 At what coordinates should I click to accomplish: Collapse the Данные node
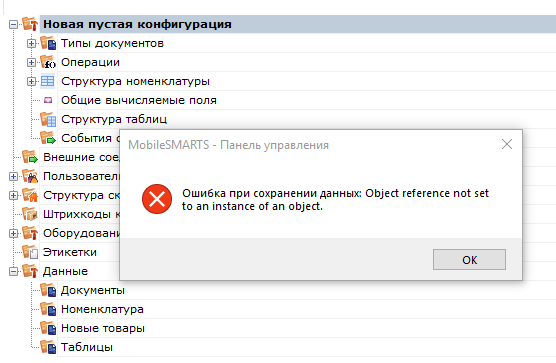tap(13, 272)
